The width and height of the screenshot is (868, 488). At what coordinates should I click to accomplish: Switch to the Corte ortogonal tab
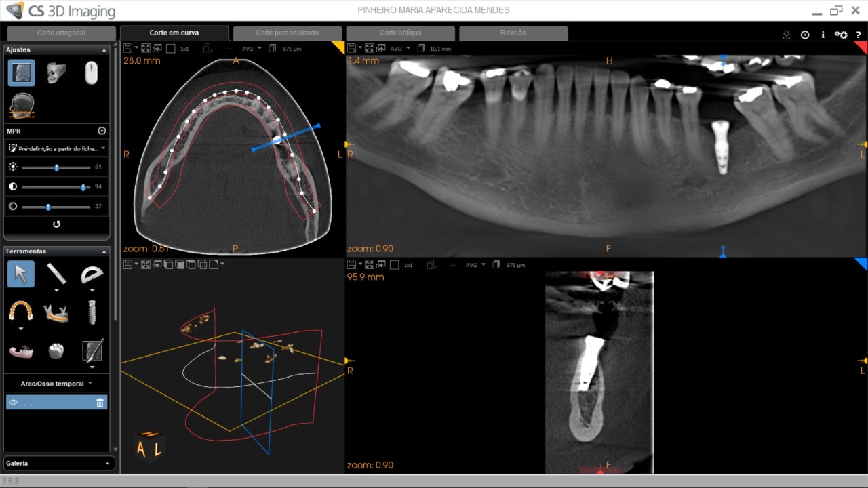click(x=62, y=33)
